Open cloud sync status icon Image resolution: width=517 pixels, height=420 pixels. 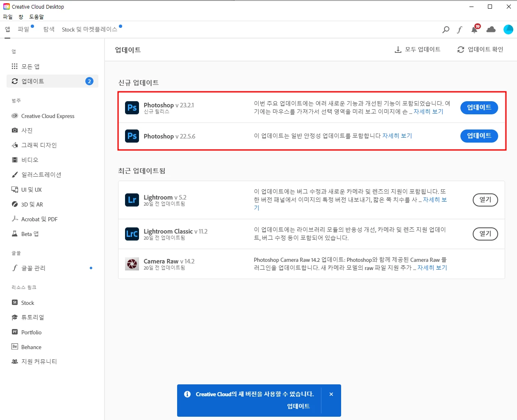[x=491, y=30]
